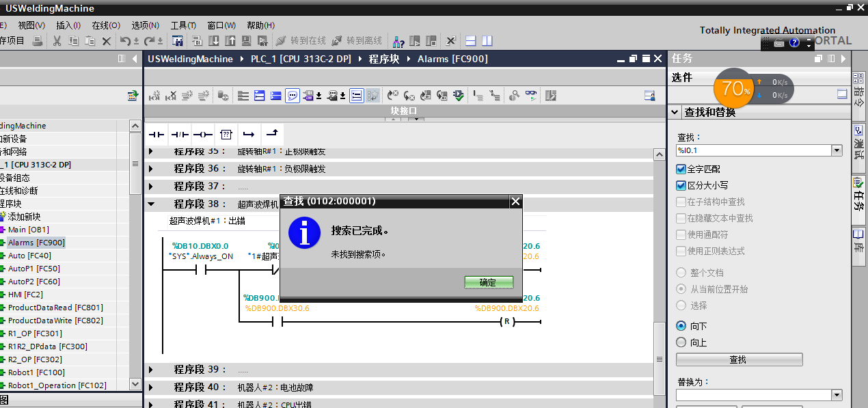Click the compile icon in toolbar

(177, 41)
